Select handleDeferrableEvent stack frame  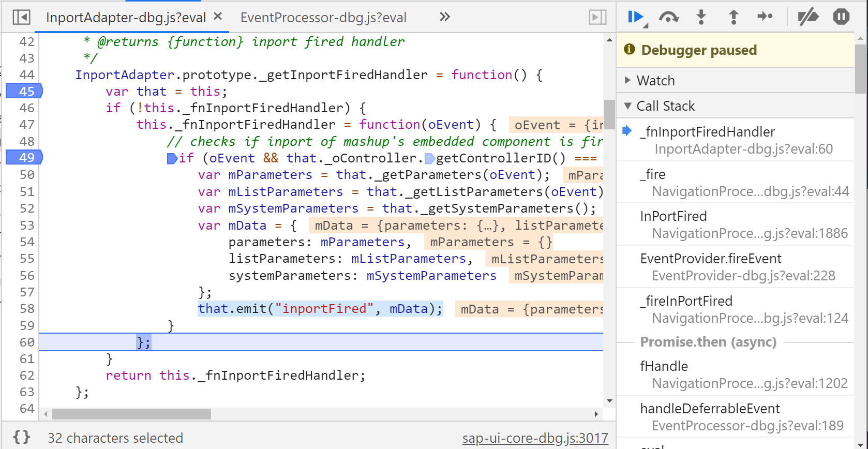pyautogui.click(x=735, y=417)
